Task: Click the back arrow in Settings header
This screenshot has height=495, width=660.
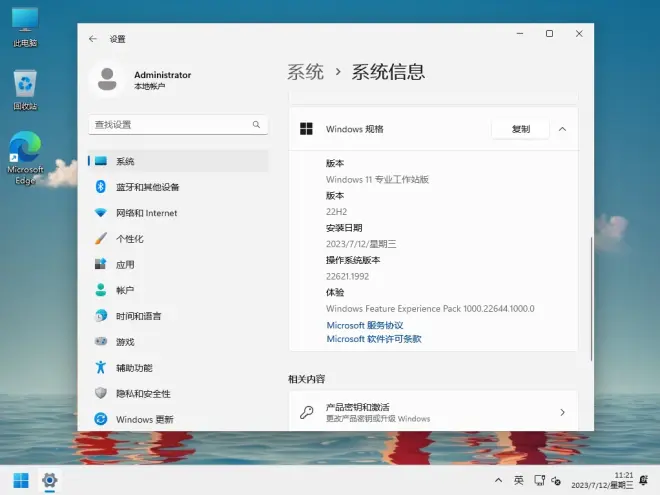Action: tap(93, 39)
